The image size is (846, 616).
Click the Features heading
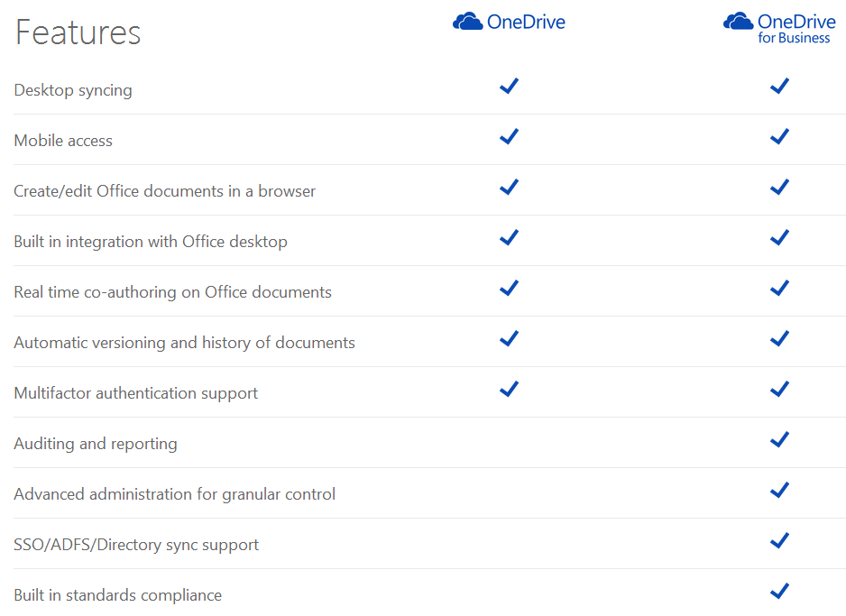click(78, 32)
